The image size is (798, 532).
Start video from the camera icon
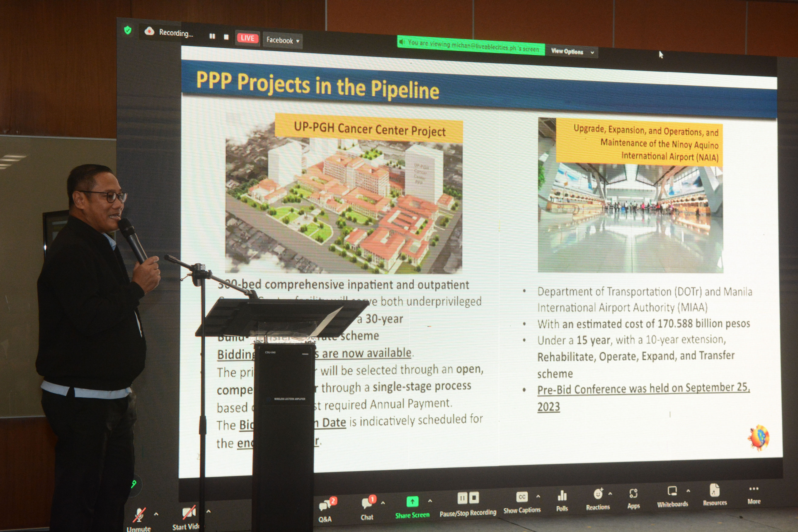[186, 518]
